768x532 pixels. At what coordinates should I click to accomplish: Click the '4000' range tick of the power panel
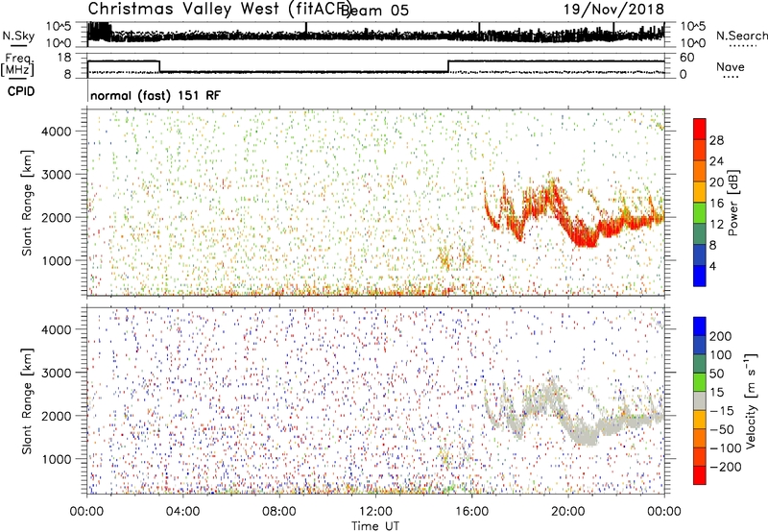pos(56,132)
